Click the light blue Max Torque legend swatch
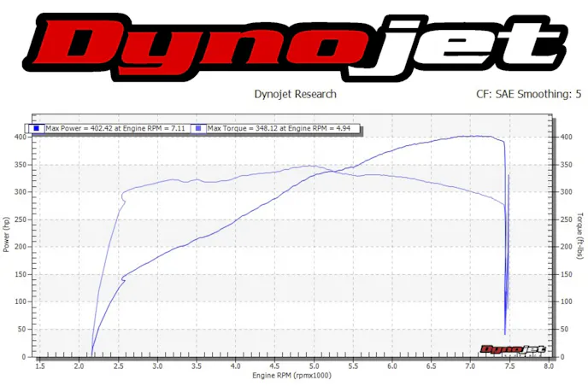Screen dimensions: 588x392 (200, 128)
